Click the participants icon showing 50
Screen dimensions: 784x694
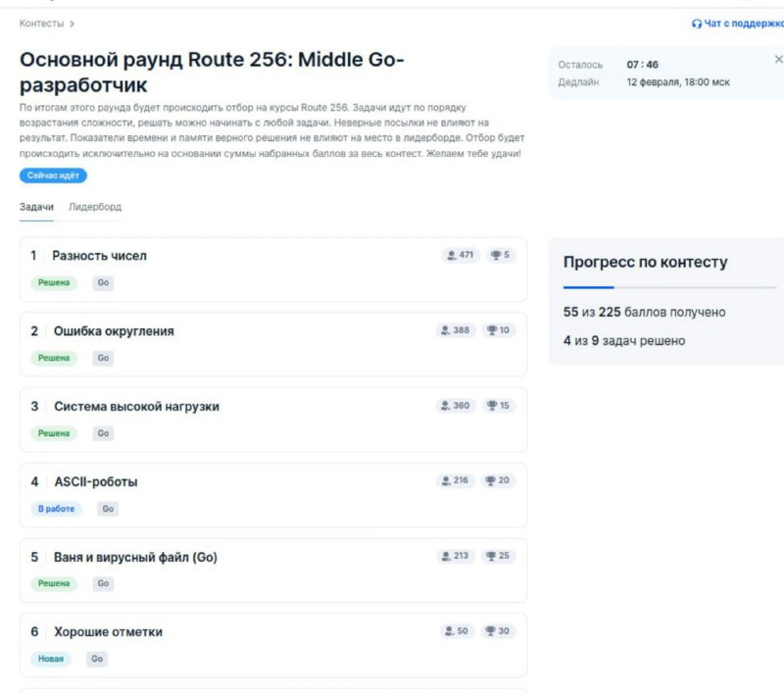coord(450,631)
